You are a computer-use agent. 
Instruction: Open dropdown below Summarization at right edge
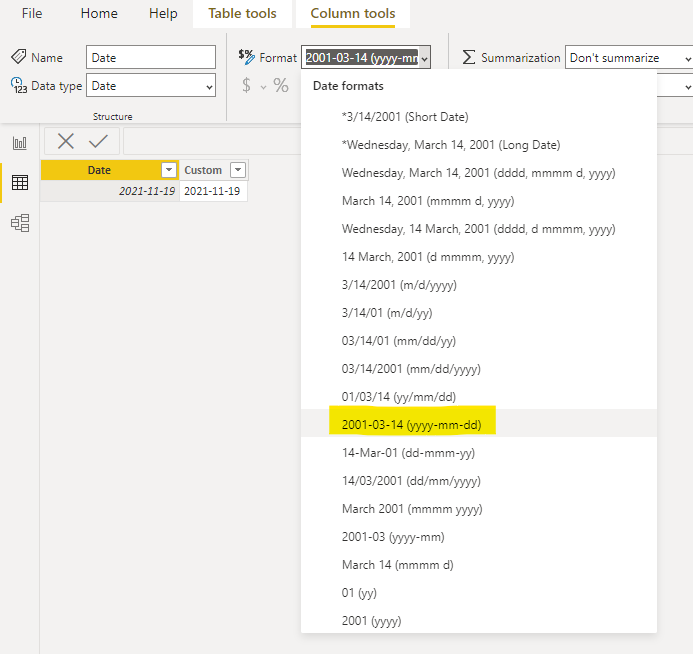[688, 87]
